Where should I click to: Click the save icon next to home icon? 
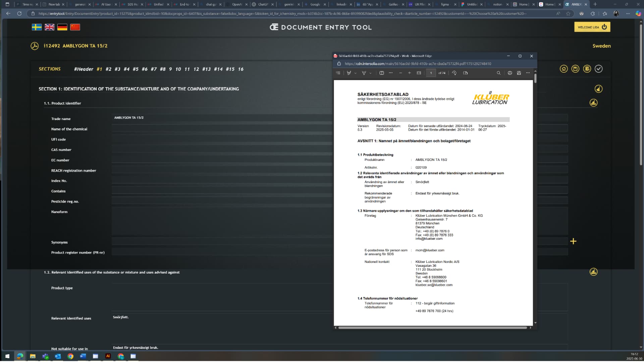(575, 69)
